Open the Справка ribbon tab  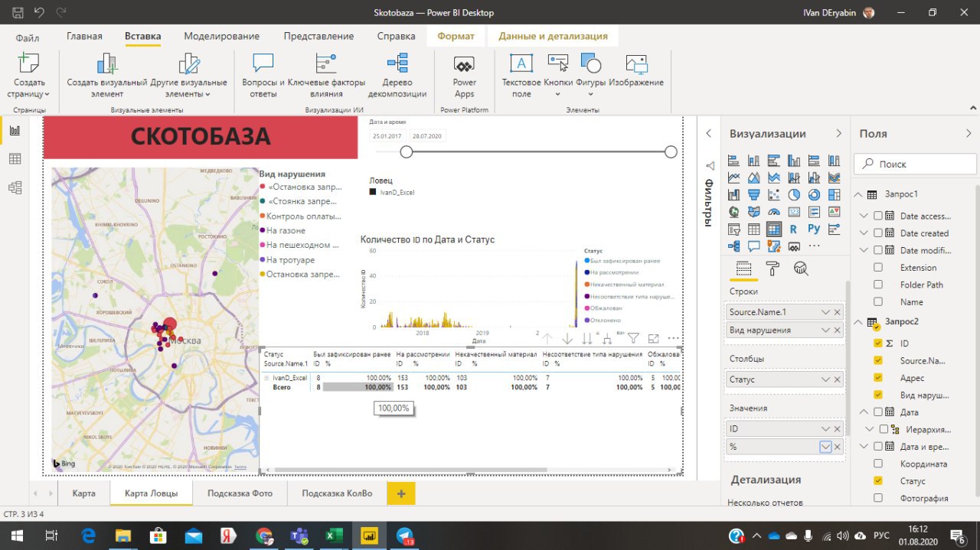pos(396,36)
